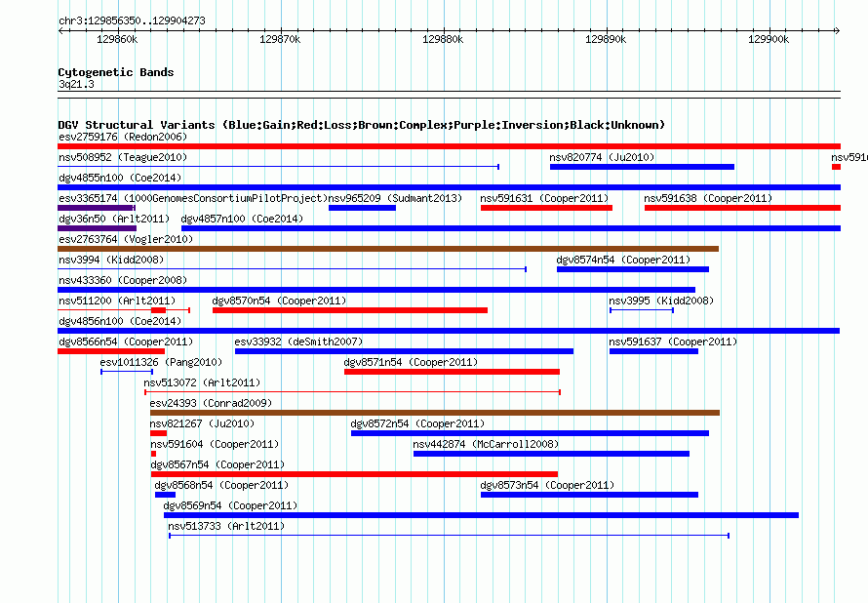Click nsv591638 (Cooper2011) label

click(x=708, y=198)
